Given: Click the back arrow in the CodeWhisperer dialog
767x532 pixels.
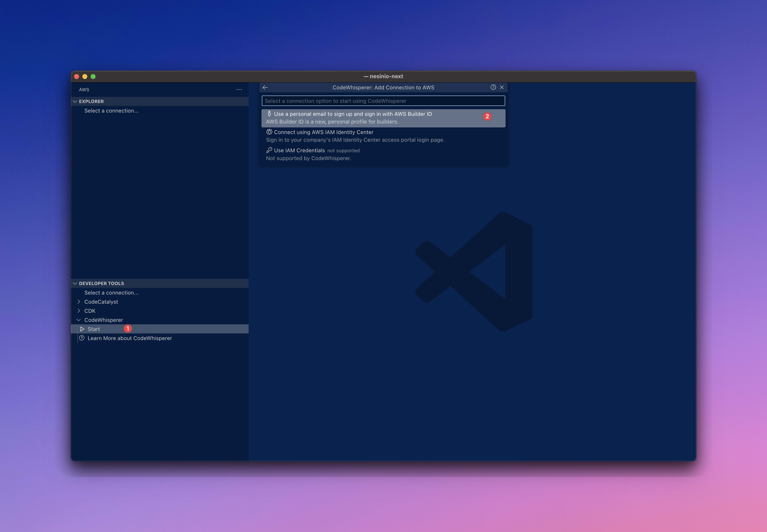Looking at the screenshot, I should pos(265,87).
